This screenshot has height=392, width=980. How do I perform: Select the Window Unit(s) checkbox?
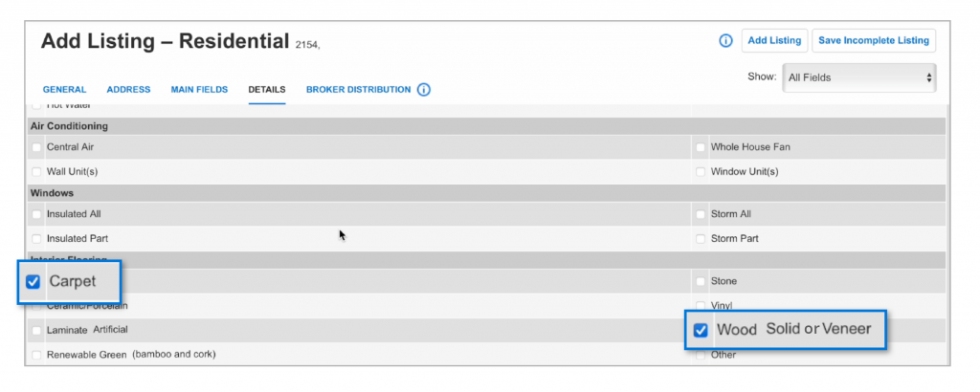pos(701,171)
